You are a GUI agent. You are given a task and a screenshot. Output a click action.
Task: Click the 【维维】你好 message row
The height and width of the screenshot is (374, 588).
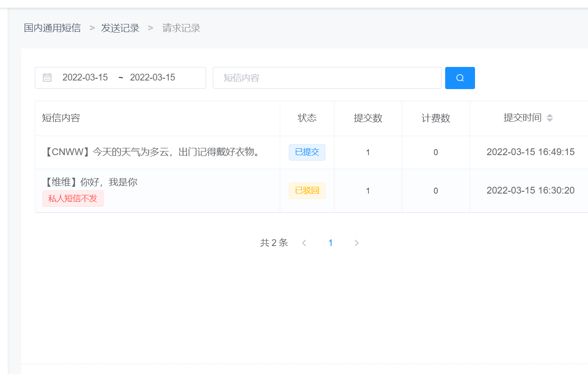tap(311, 191)
